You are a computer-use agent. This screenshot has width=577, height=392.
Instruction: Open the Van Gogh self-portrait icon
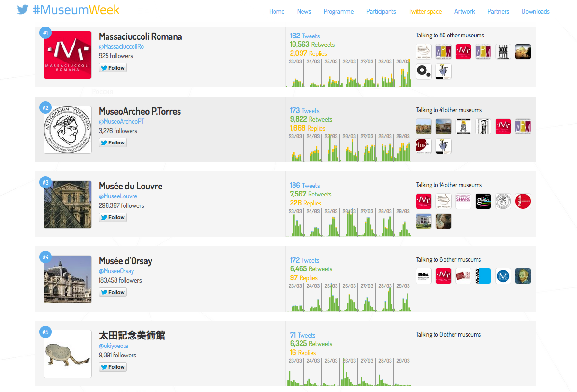pos(523,276)
